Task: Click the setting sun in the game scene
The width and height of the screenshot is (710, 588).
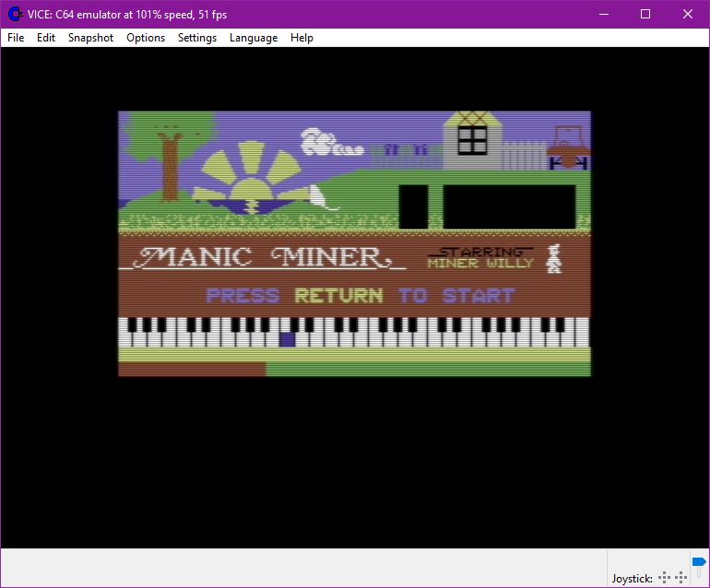Action: [252, 177]
